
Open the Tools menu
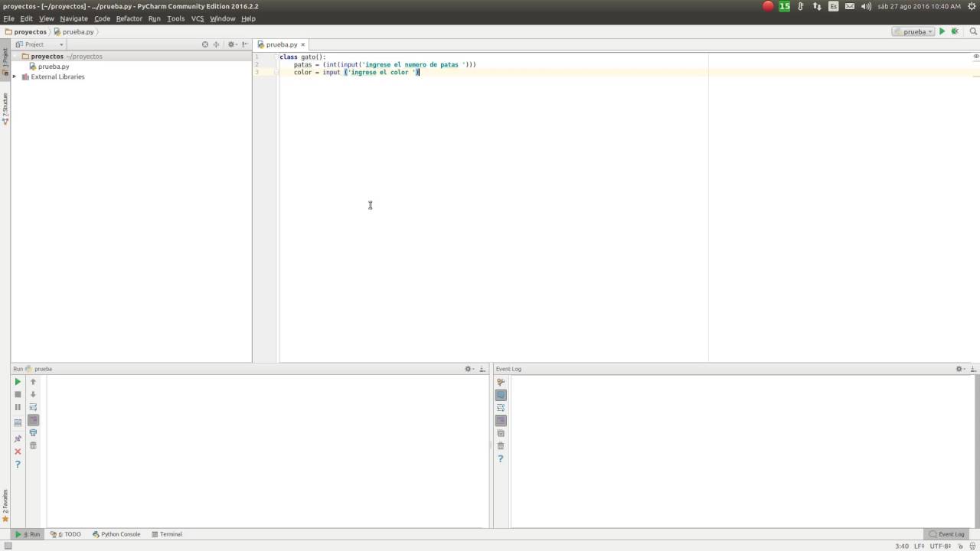pyautogui.click(x=176, y=18)
